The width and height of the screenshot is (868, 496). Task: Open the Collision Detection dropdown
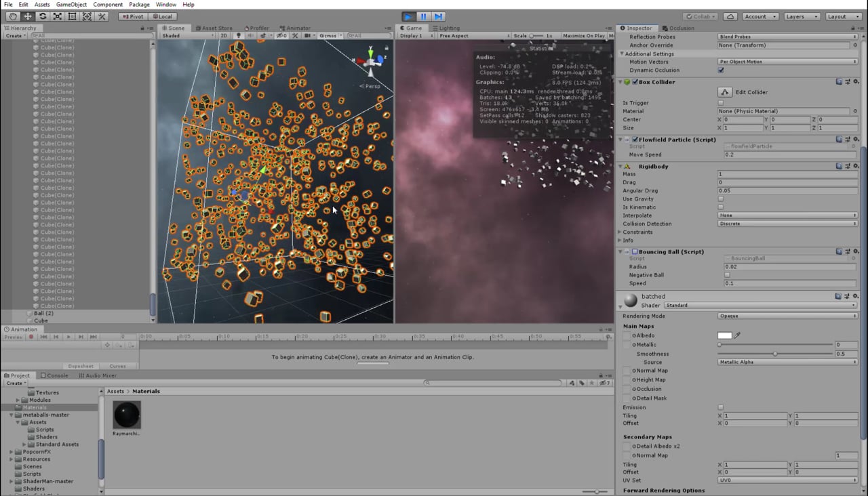pos(787,224)
